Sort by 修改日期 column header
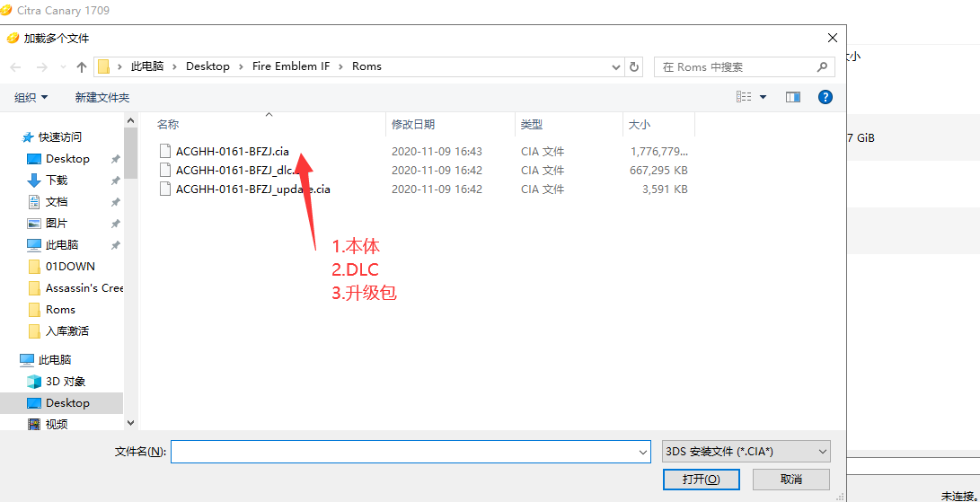Image resolution: width=980 pixels, height=502 pixels. (413, 125)
